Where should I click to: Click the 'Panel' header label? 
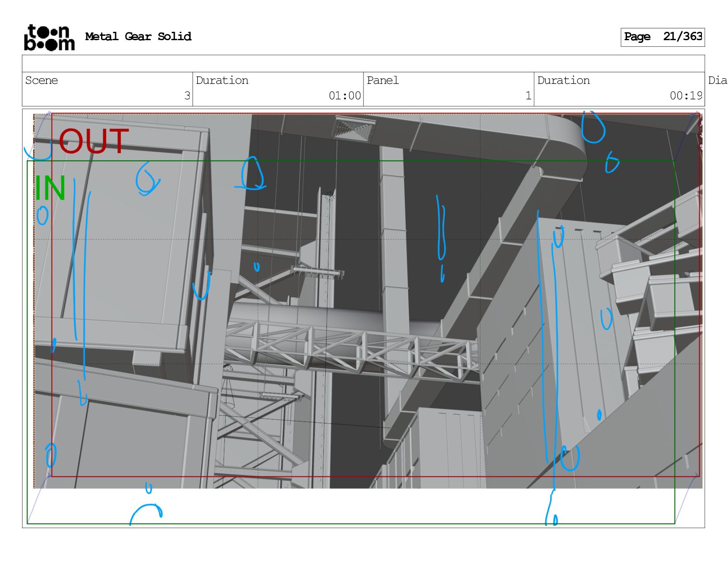pos(383,80)
